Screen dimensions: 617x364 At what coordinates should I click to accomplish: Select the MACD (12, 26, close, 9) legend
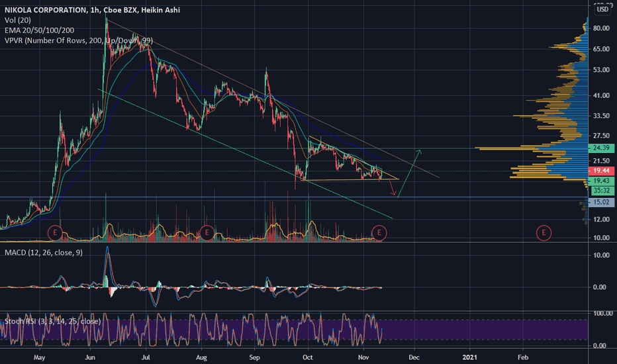[44, 253]
